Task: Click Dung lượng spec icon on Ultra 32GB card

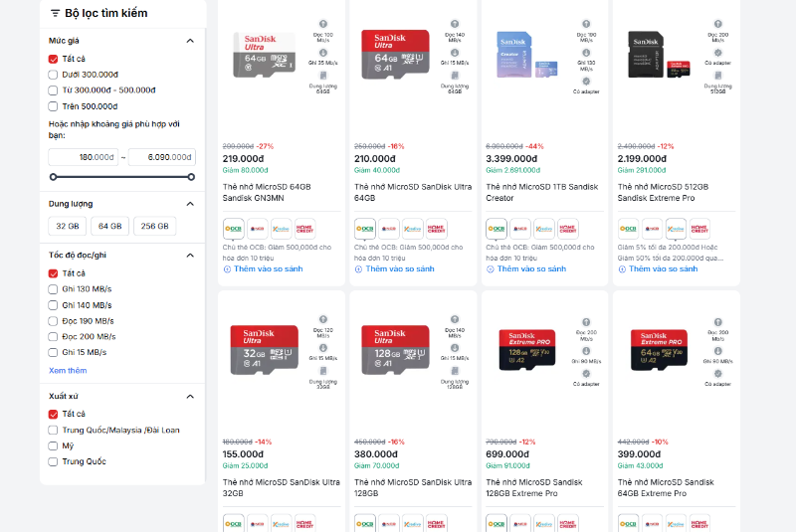Action: (322, 371)
